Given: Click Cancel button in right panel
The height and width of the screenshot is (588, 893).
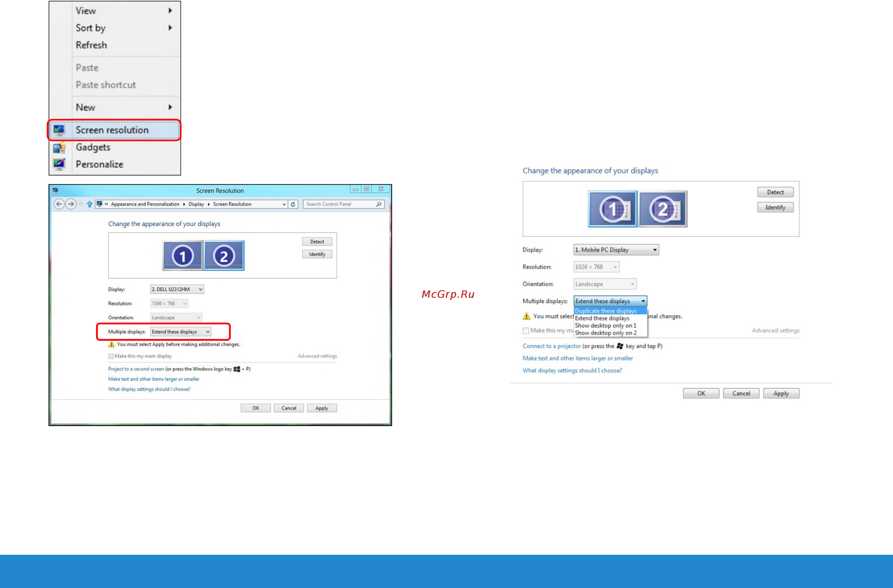Looking at the screenshot, I should (741, 393).
